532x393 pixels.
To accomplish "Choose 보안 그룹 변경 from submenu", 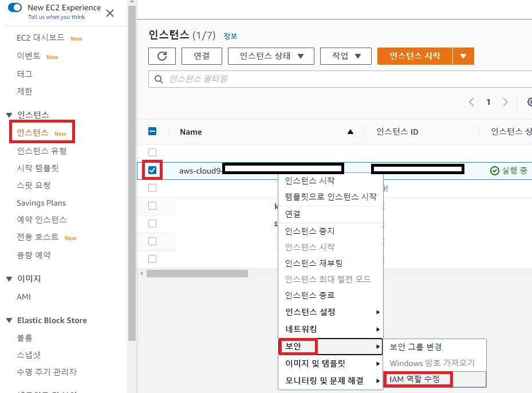I will 435,347.
